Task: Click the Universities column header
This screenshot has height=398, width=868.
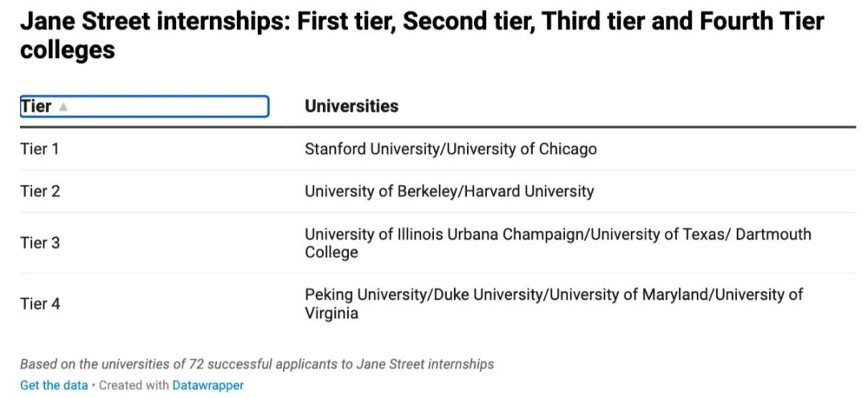Action: [351, 106]
